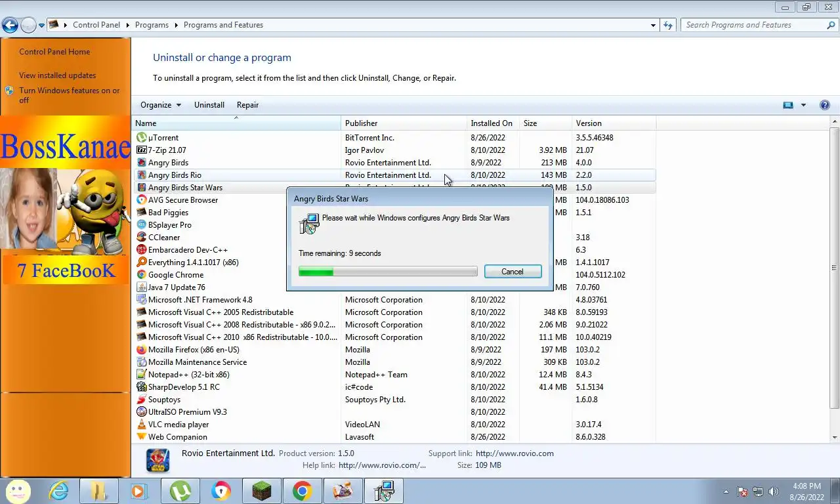Sort list by Version column header
840x504 pixels.
pos(614,123)
